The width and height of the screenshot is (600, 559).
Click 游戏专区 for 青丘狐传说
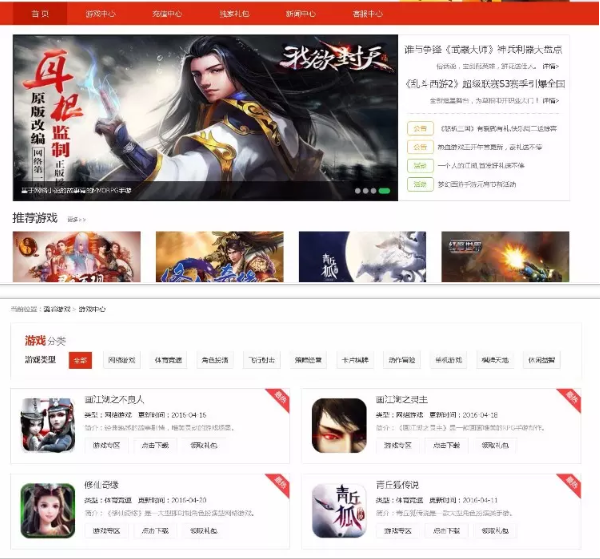click(398, 531)
